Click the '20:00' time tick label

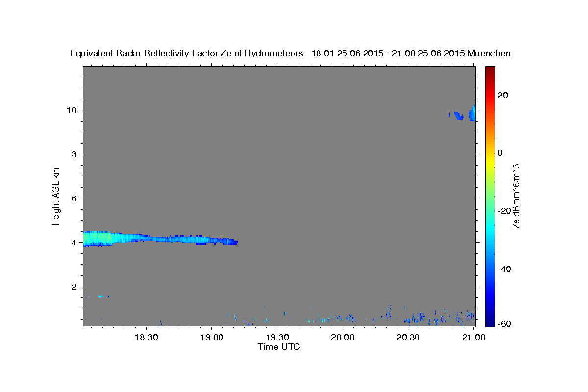click(x=343, y=337)
